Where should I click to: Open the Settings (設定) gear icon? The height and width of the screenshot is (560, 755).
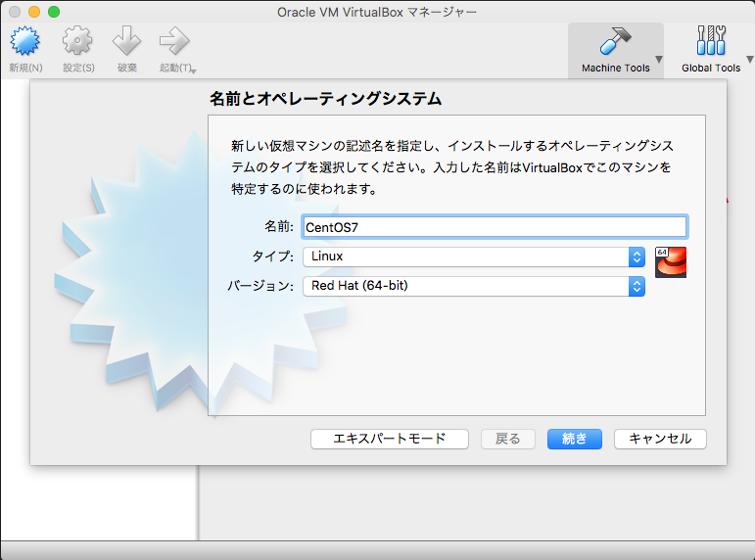(x=77, y=41)
